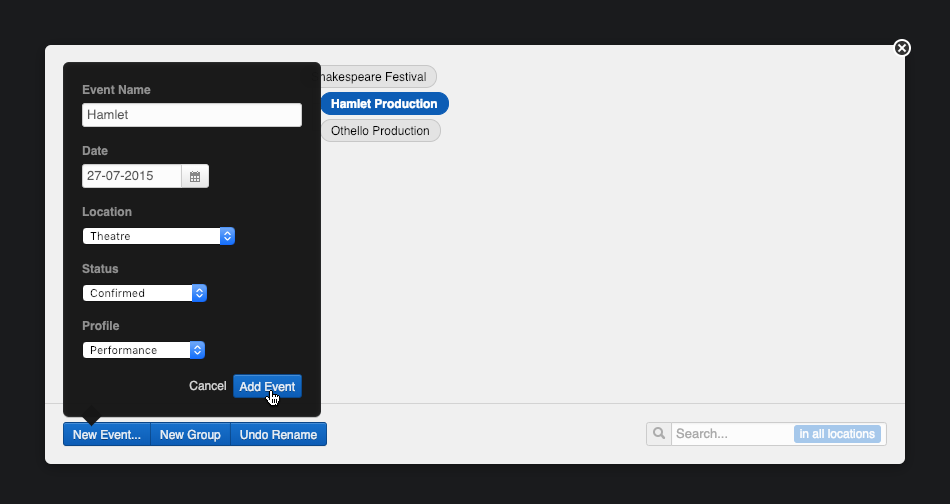The width and height of the screenshot is (950, 504).
Task: Open the Status dropdown showing Confirmed
Action: 144,293
